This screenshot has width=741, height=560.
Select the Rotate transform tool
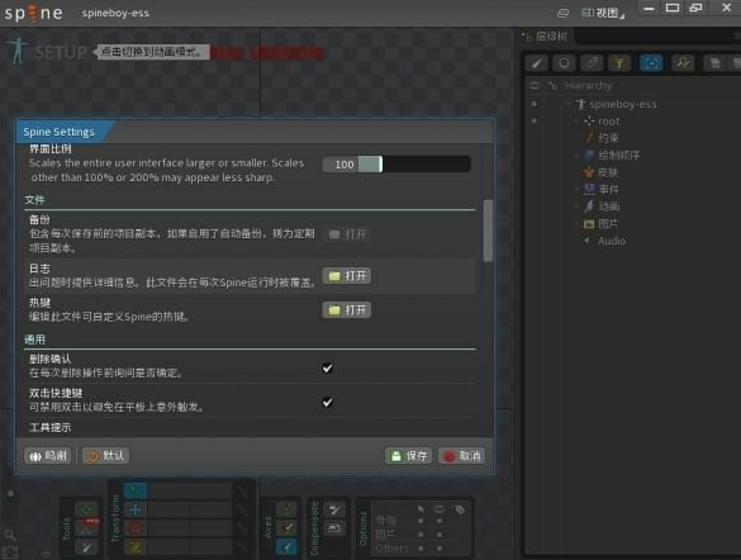pos(135,491)
